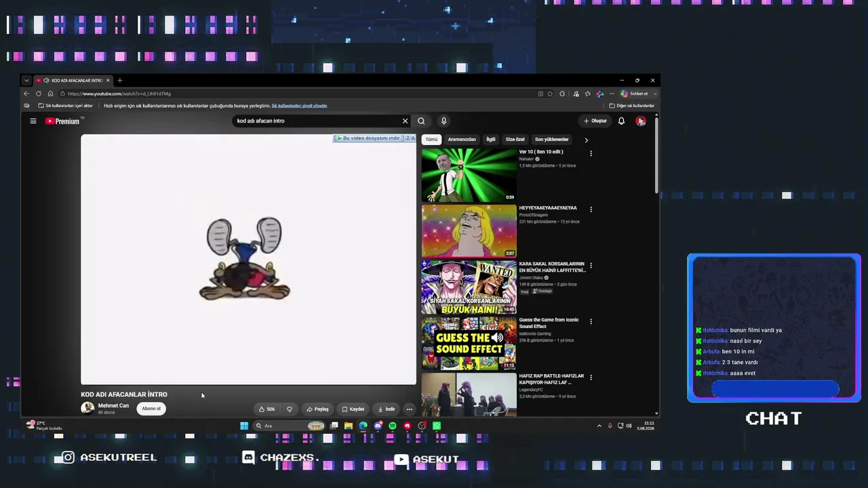Viewport: 868px width, 488px height.
Task: Show hidden system tray icons
Action: point(599,426)
